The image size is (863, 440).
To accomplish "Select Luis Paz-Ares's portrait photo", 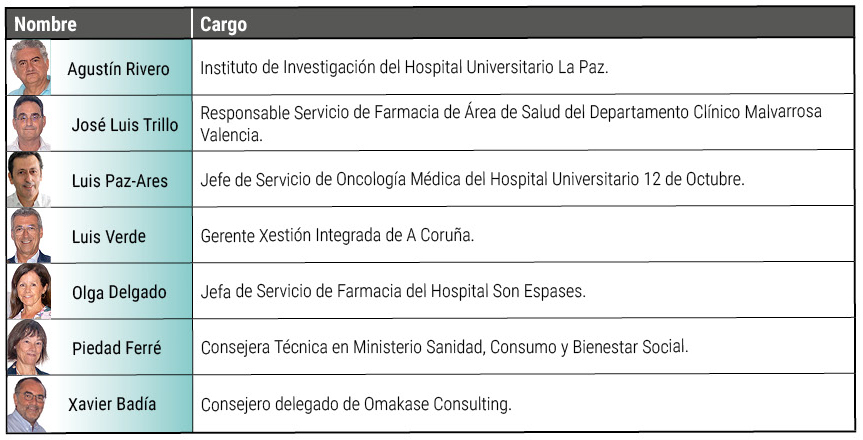I will point(29,179).
